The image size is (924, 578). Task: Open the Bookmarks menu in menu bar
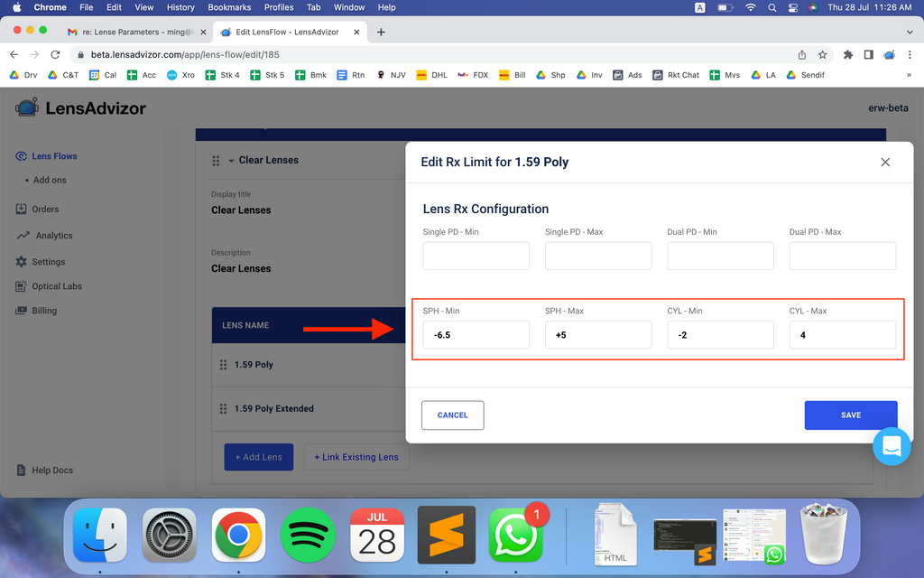(229, 7)
